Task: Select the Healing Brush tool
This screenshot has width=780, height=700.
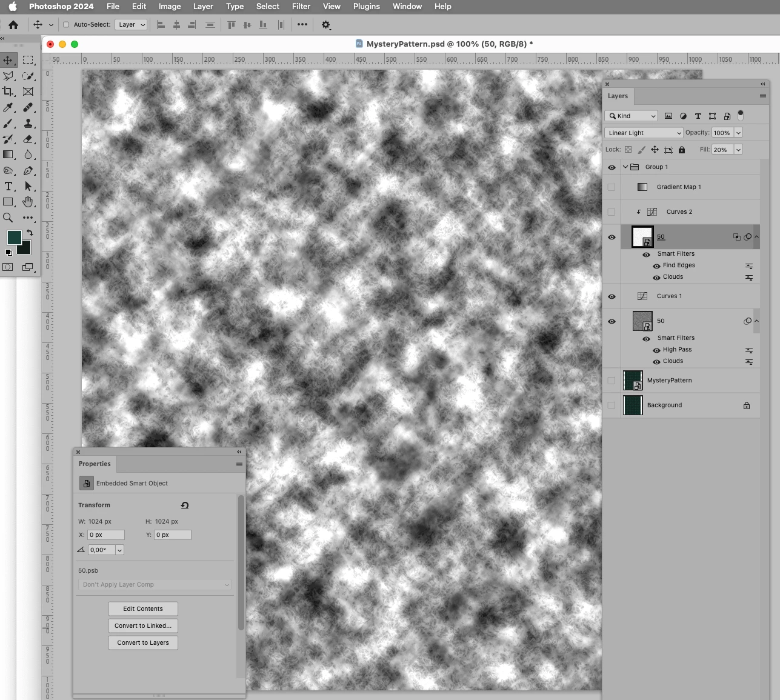Action: 28,107
